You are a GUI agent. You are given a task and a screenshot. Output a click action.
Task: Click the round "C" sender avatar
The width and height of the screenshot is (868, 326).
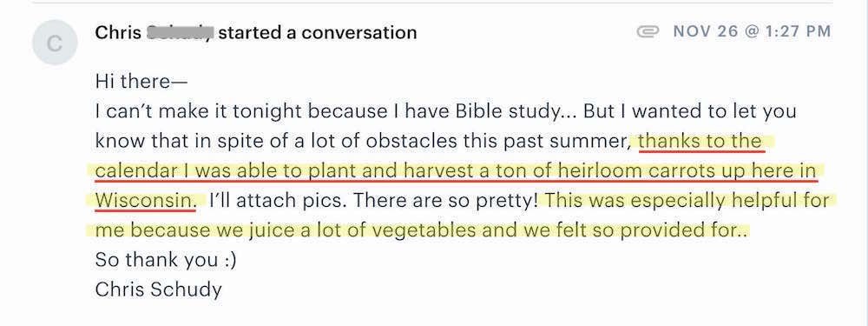coord(54,43)
